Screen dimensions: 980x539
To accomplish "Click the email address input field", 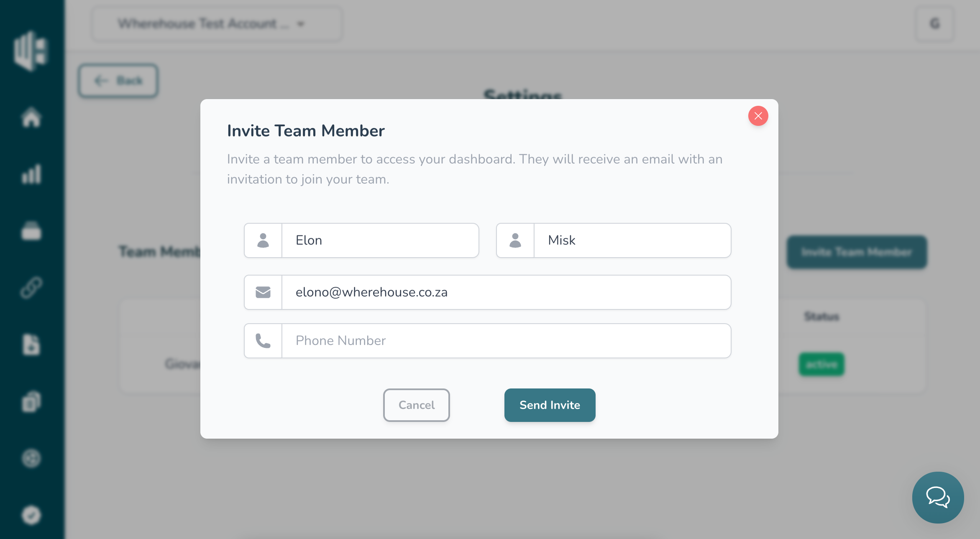I will 506,292.
